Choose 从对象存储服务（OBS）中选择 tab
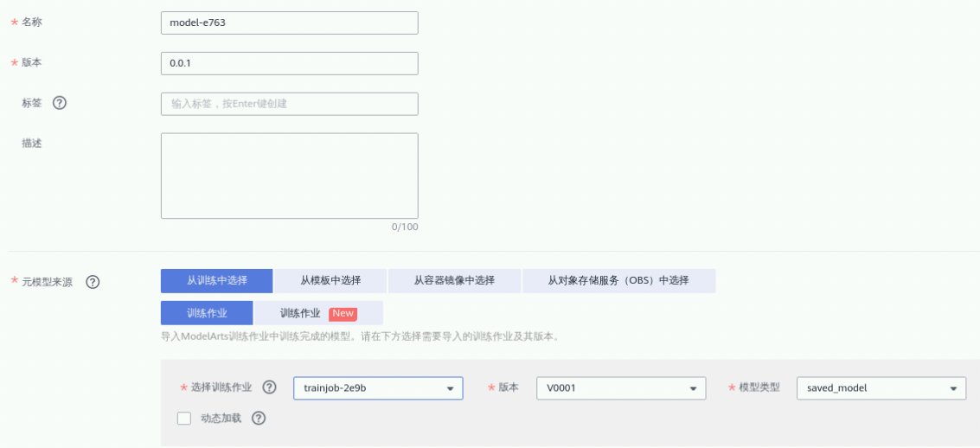The width and height of the screenshot is (980, 448). (x=618, y=281)
